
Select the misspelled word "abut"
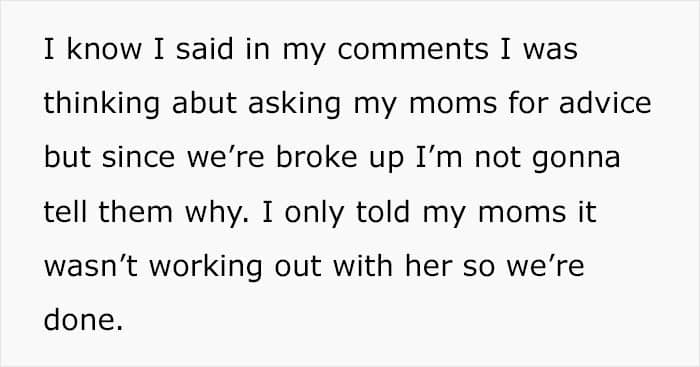(x=204, y=103)
